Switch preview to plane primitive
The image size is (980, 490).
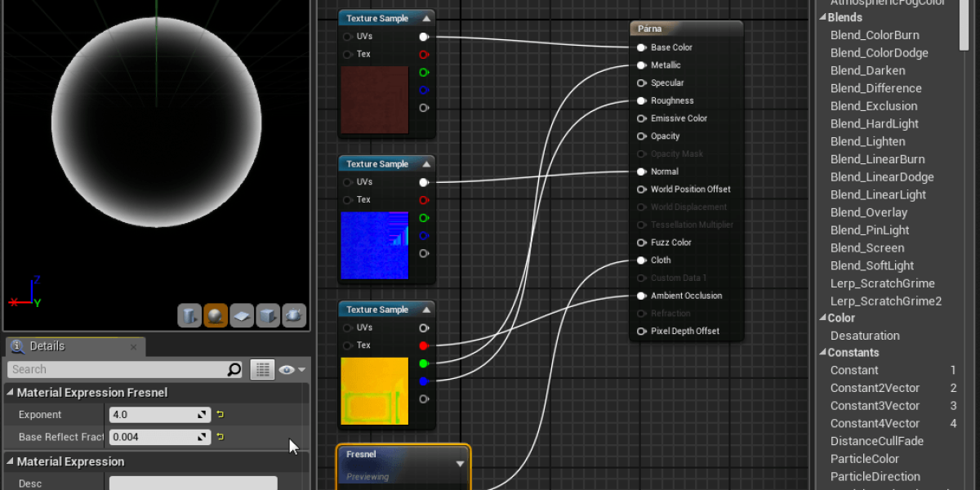click(242, 315)
